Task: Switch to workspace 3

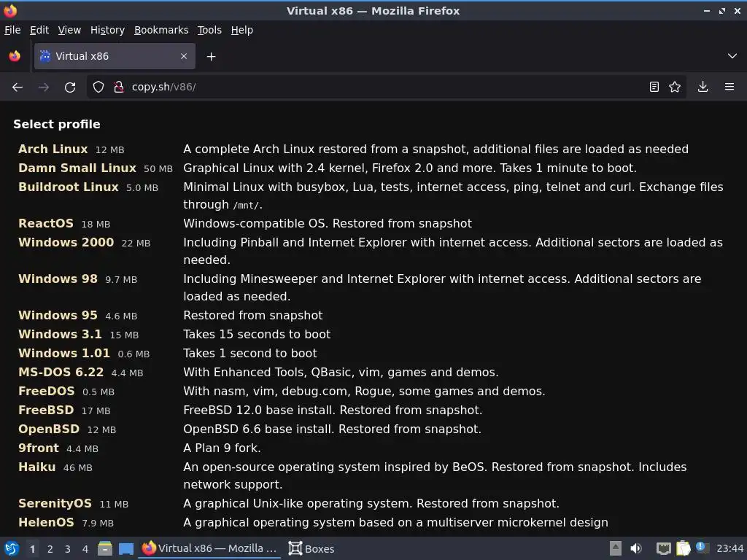Action: [67, 549]
